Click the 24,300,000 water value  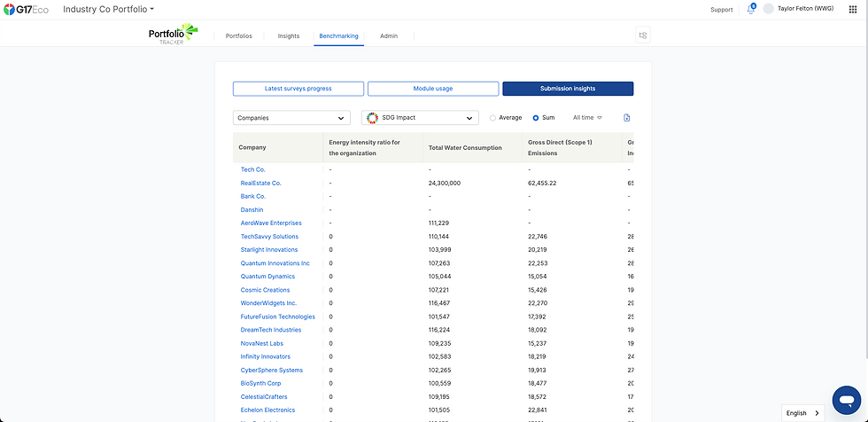click(445, 183)
